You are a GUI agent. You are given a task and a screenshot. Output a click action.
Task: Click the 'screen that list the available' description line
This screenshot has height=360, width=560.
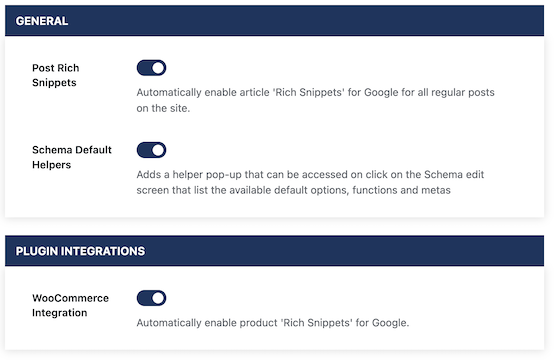point(293,190)
